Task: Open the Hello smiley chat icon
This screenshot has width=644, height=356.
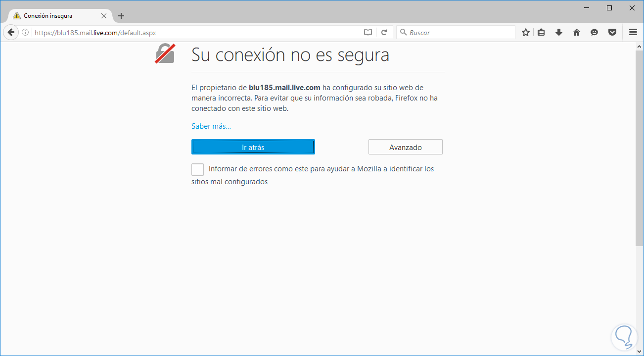Action: [x=594, y=33]
